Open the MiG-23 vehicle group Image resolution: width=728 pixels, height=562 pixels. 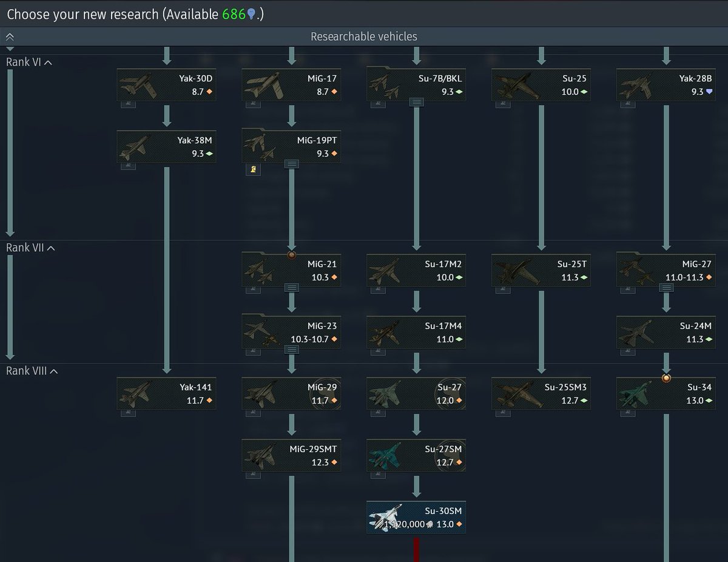pyautogui.click(x=291, y=333)
